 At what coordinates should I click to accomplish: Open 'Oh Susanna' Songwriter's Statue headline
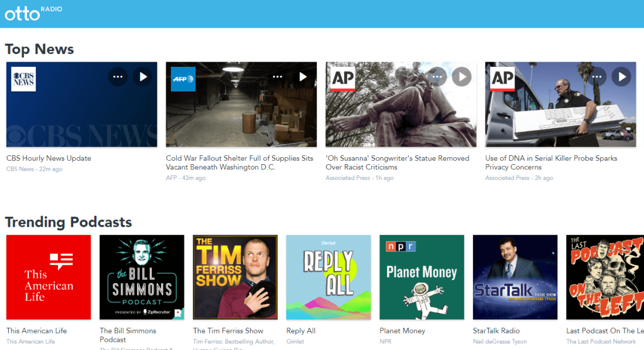397,163
